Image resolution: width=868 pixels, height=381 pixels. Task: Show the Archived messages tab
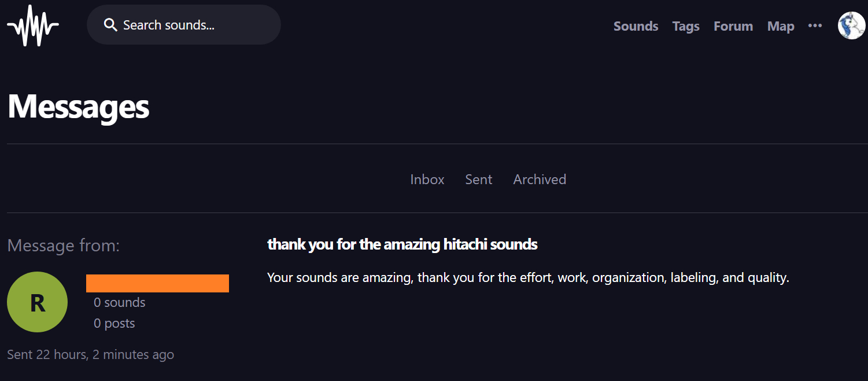coord(540,179)
